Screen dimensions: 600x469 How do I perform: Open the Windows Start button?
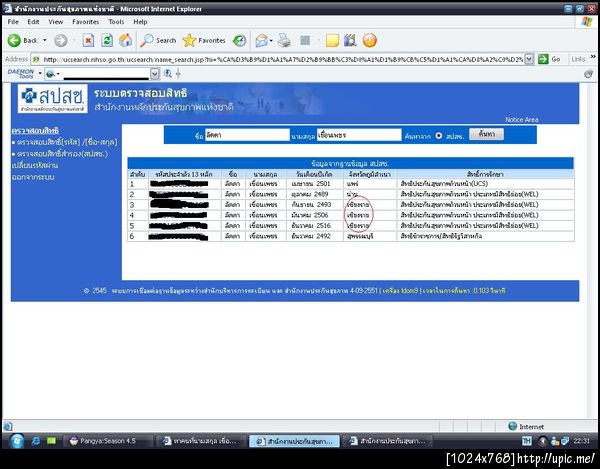point(16,441)
